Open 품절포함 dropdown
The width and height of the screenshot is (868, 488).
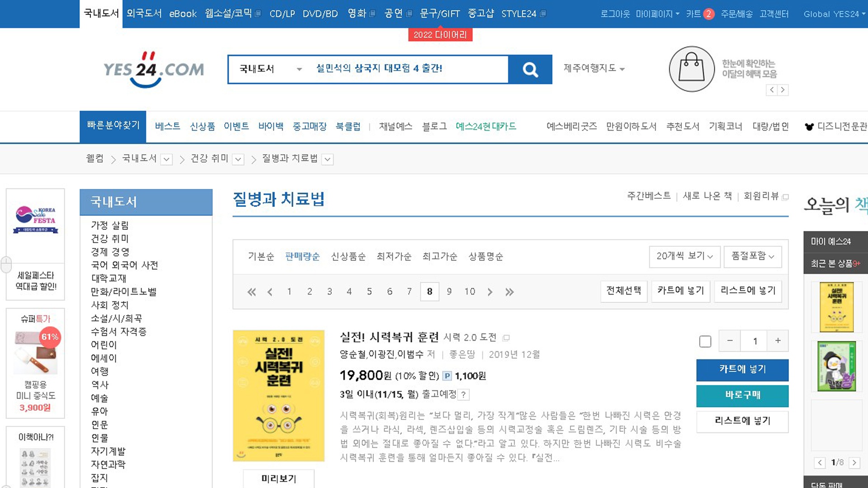pyautogui.click(x=753, y=256)
